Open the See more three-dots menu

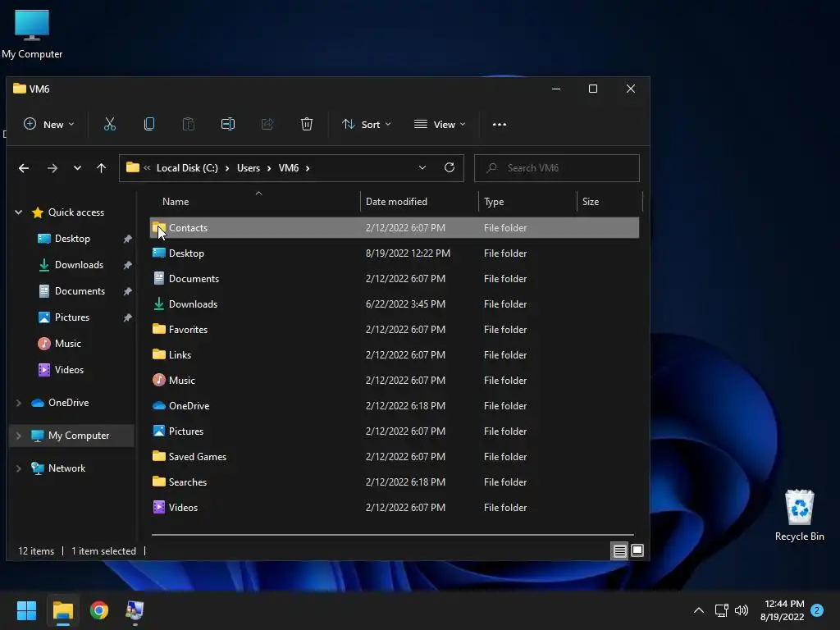click(500, 125)
